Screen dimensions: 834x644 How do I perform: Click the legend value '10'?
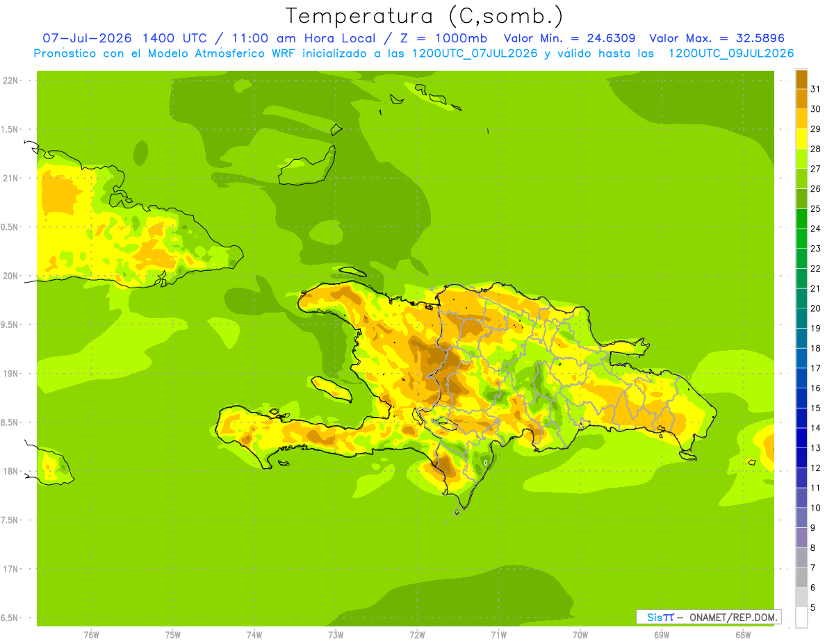[816, 508]
